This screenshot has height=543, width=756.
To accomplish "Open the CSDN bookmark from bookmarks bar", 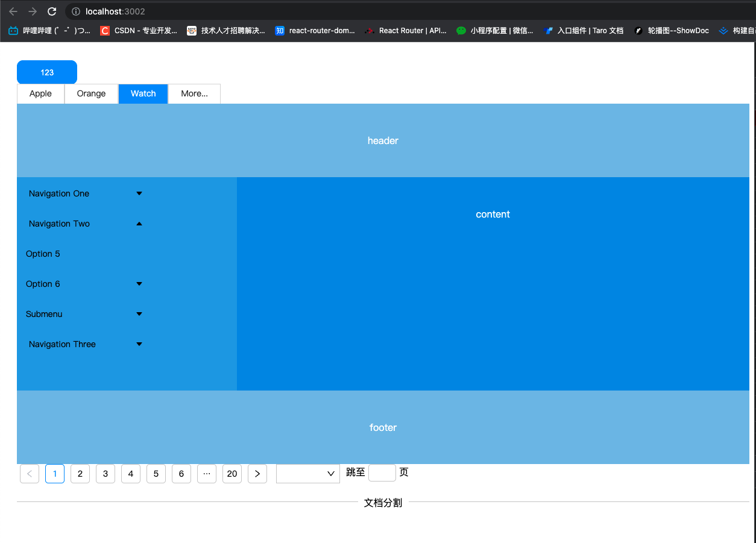I will [x=139, y=30].
